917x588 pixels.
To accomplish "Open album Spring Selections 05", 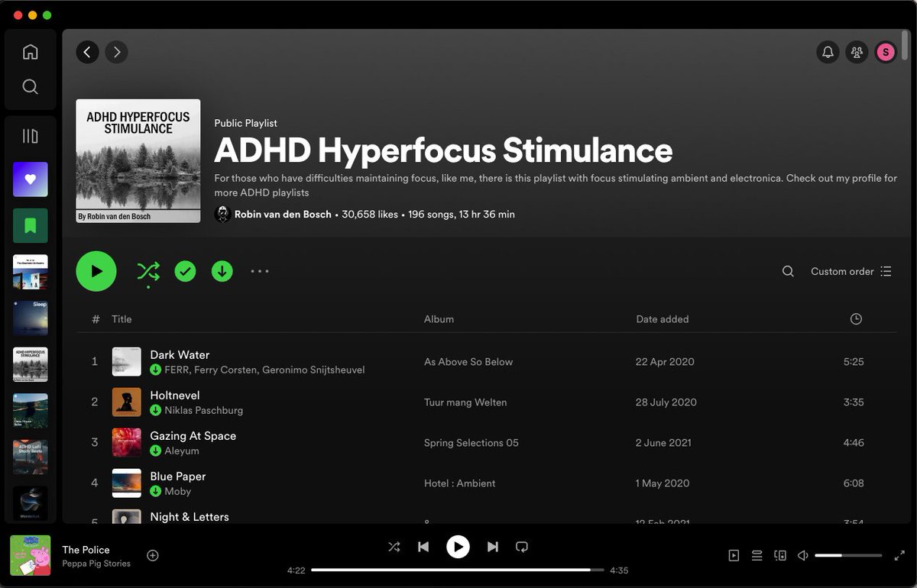I will [471, 443].
